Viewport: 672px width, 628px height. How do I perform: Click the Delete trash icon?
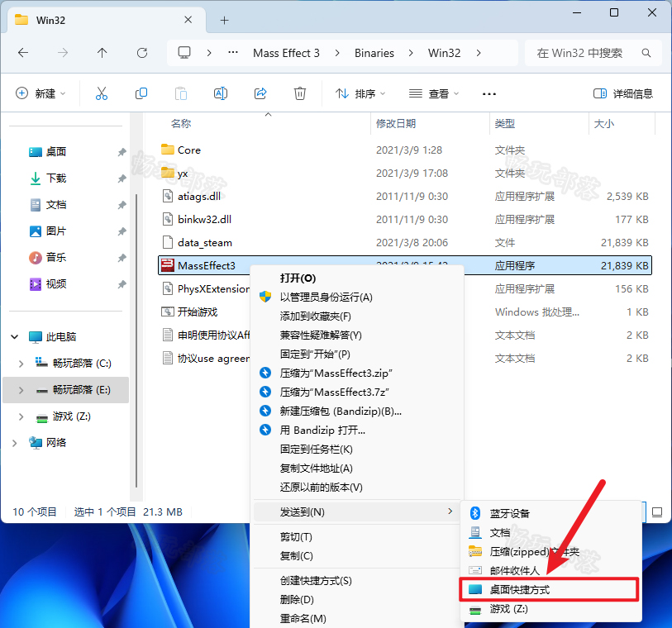click(299, 93)
